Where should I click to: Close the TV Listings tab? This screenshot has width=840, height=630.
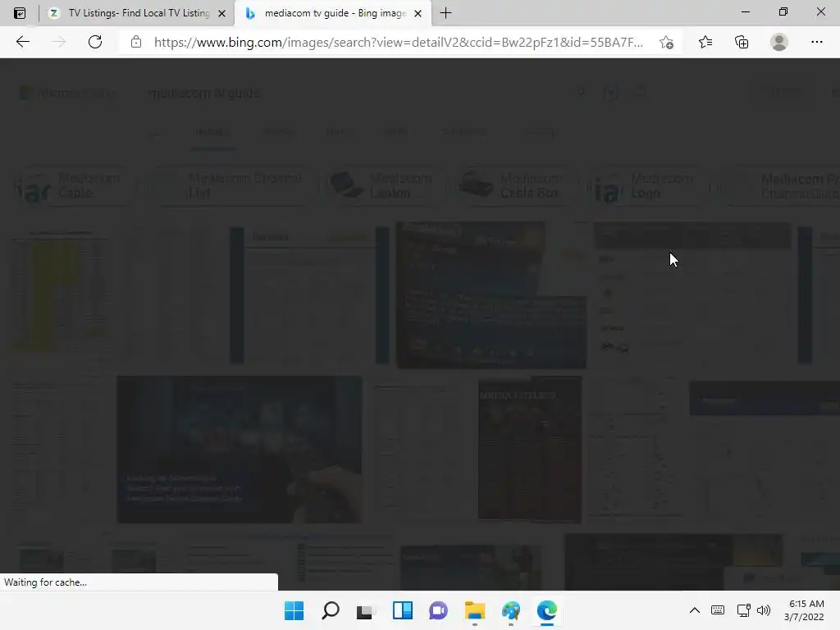point(221,13)
